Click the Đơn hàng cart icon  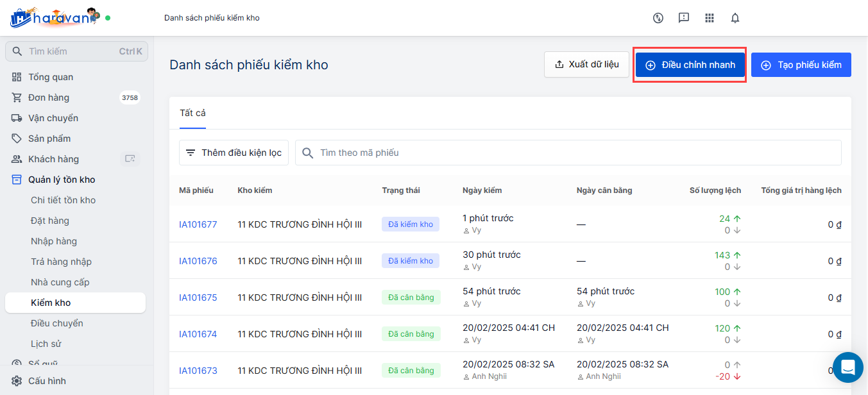[17, 97]
